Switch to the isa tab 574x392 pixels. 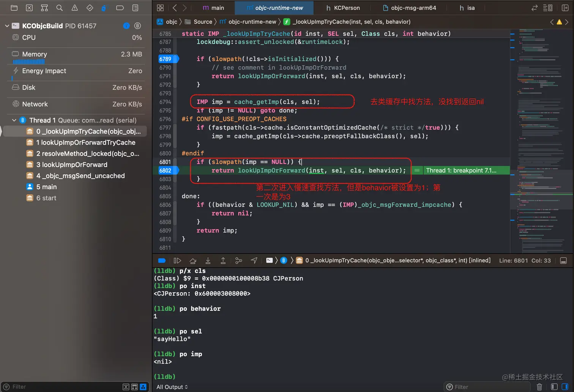[x=467, y=8]
